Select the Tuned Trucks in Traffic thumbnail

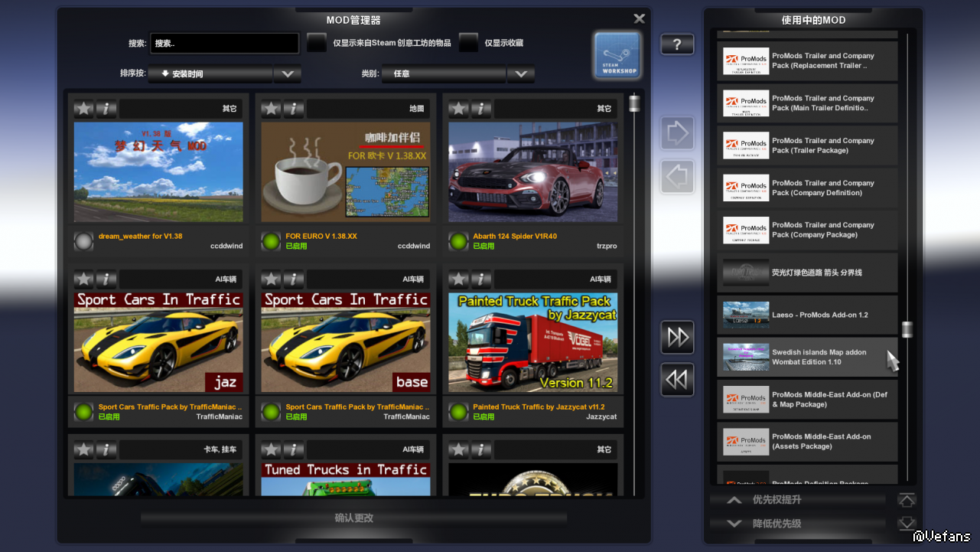pyautogui.click(x=346, y=479)
